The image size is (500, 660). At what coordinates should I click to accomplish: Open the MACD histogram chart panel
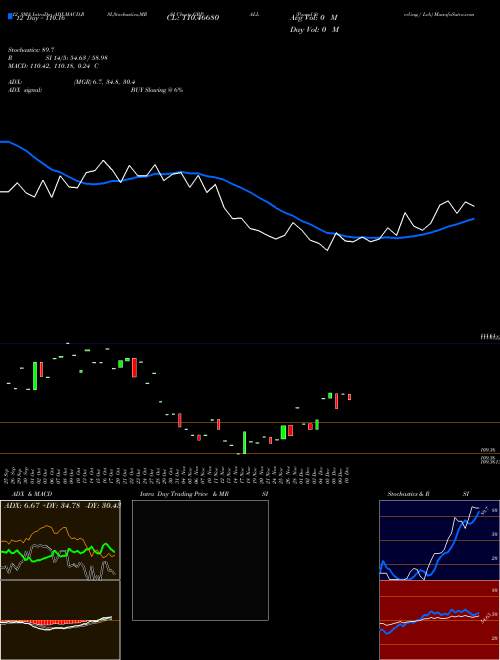coord(60,620)
